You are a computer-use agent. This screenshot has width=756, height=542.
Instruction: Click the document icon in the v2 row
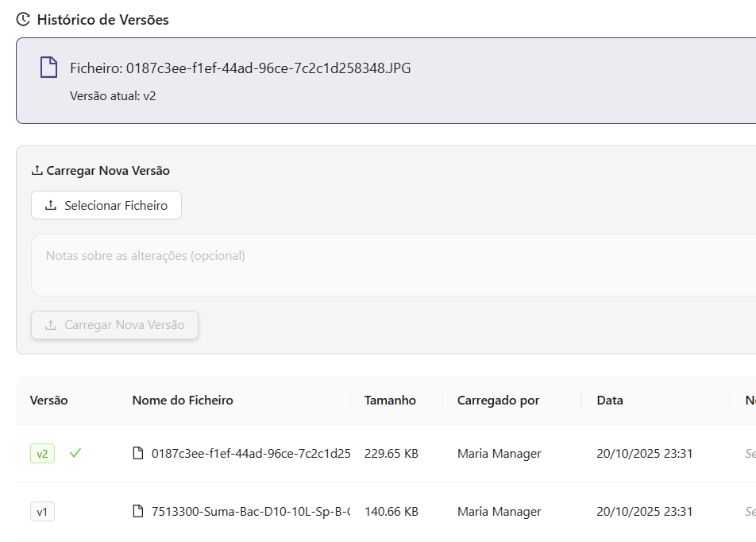pyautogui.click(x=138, y=454)
